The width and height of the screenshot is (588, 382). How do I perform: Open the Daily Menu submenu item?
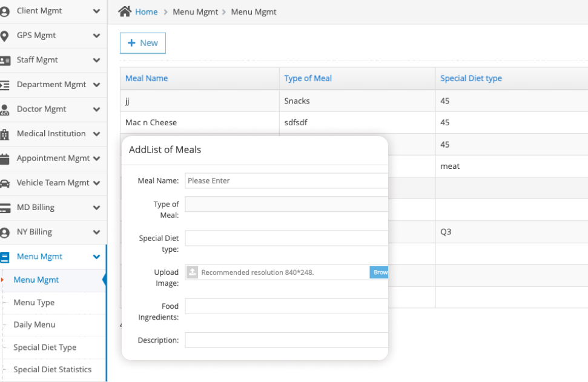pos(35,325)
